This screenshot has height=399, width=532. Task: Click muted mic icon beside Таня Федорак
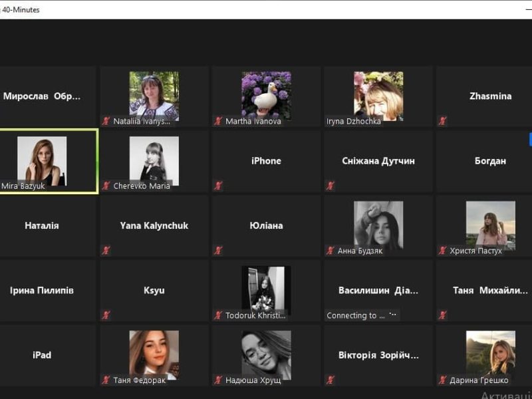pyautogui.click(x=106, y=380)
